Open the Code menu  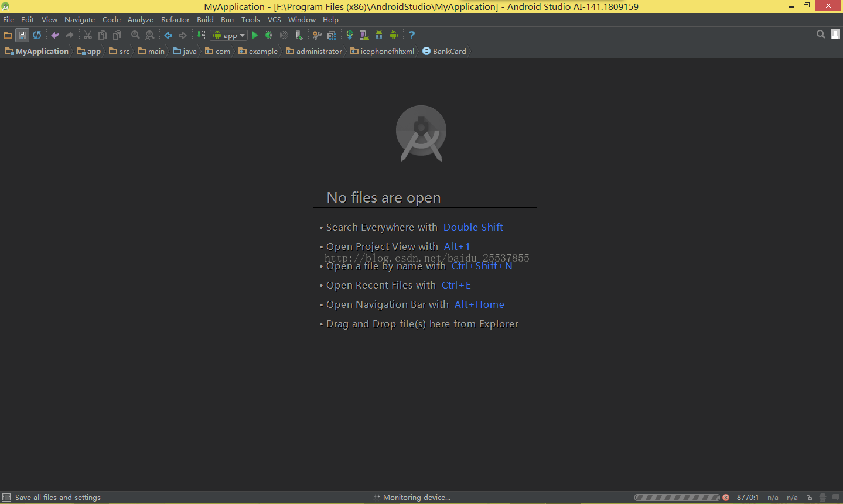pos(111,20)
